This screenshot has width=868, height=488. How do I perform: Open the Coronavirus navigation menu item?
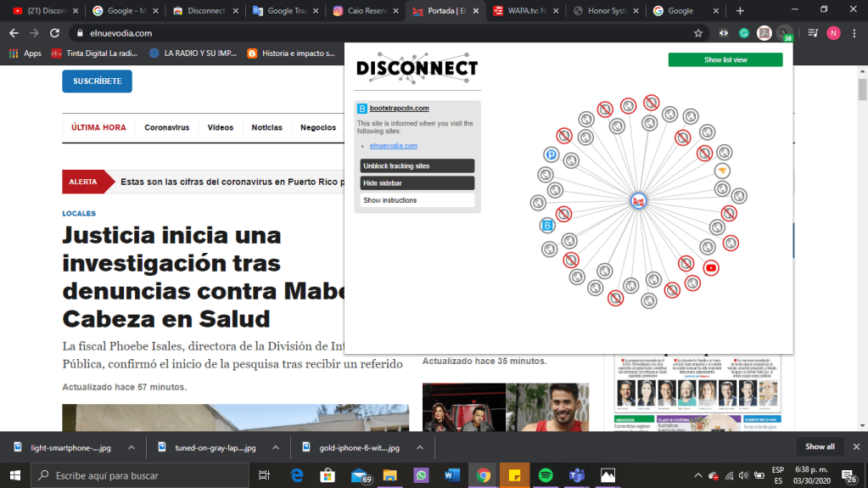(166, 127)
